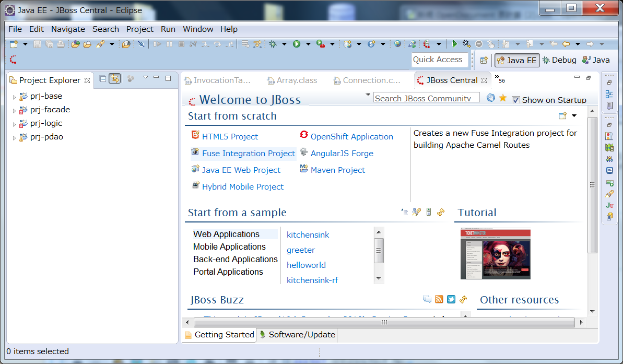623x364 pixels.
Task: Click the Servers icon in right sidebar
Action: [x=609, y=183]
